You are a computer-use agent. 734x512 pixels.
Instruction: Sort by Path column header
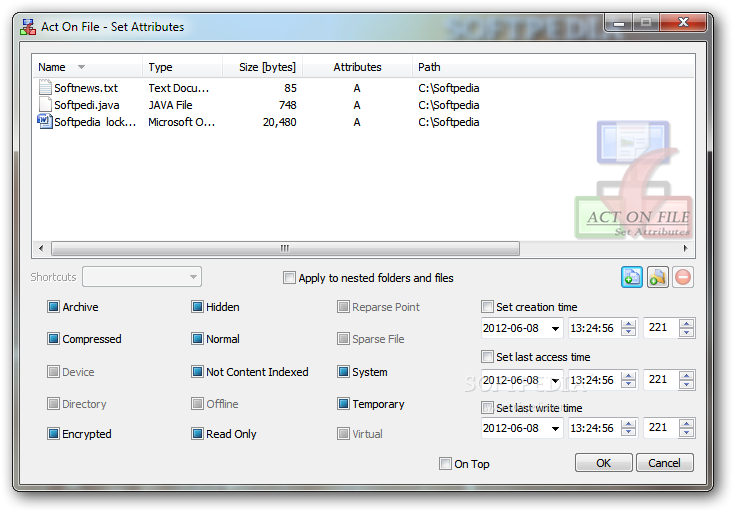point(552,67)
